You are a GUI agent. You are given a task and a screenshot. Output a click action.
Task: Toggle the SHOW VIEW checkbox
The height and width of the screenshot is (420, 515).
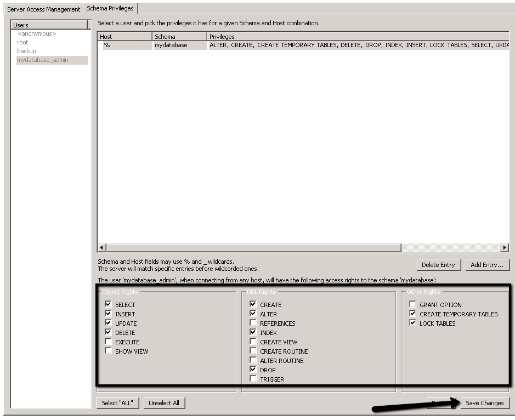(108, 351)
